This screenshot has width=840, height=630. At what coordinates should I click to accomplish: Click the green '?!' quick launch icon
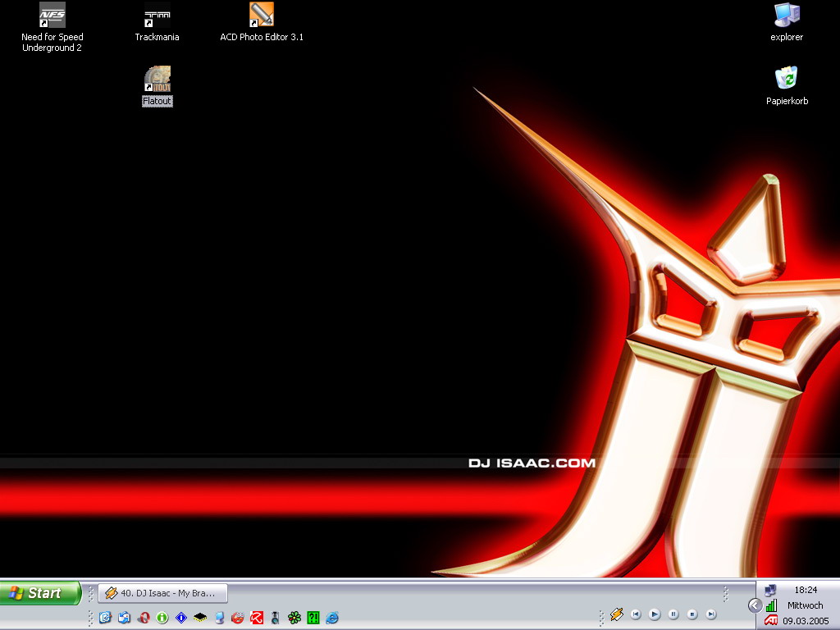313,618
